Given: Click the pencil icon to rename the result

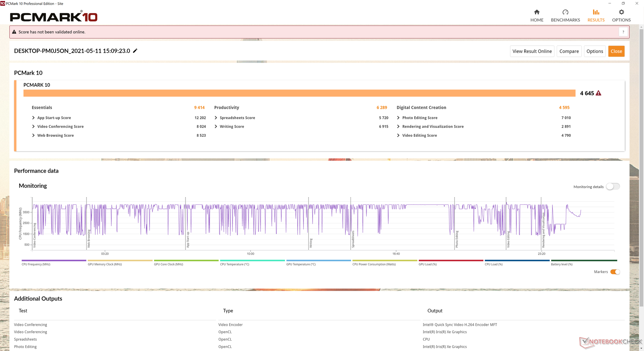Looking at the screenshot, I should point(135,51).
